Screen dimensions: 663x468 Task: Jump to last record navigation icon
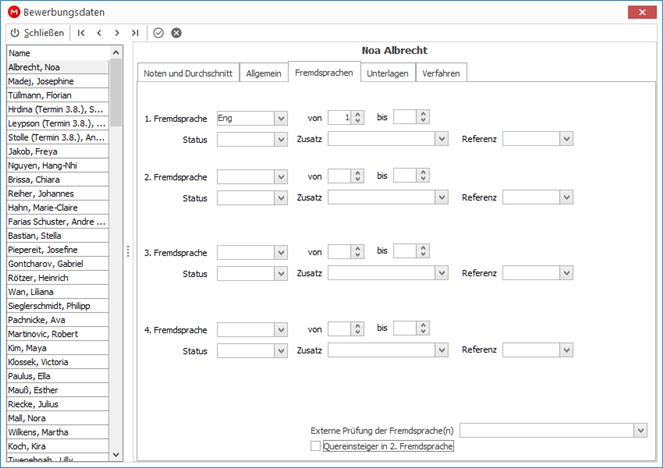pos(135,33)
